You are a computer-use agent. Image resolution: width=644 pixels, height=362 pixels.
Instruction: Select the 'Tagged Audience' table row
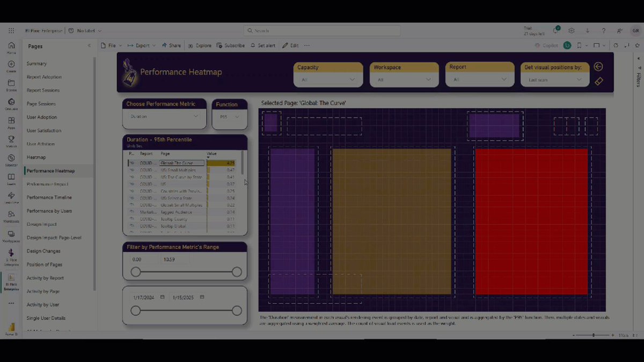[181, 212]
